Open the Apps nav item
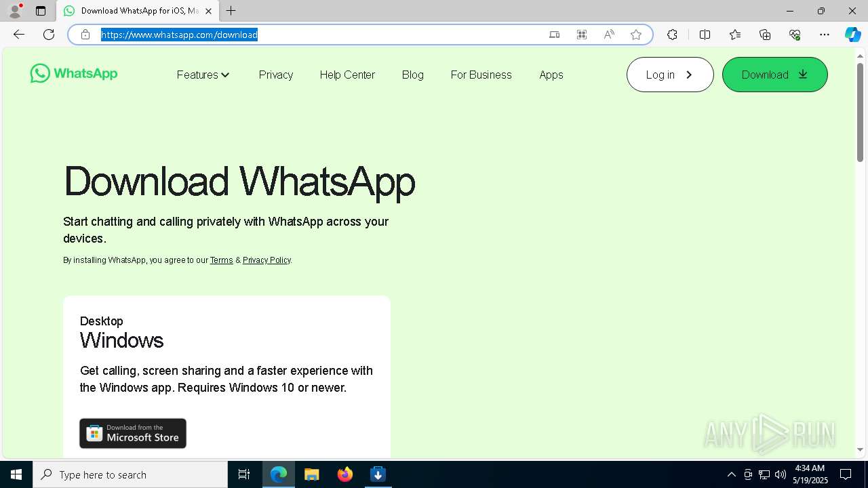Image resolution: width=868 pixels, height=488 pixels. point(551,75)
